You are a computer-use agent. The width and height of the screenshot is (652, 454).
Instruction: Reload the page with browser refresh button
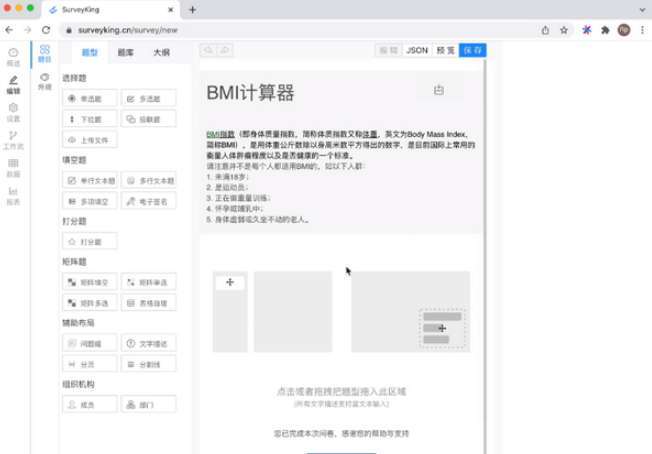(x=48, y=30)
